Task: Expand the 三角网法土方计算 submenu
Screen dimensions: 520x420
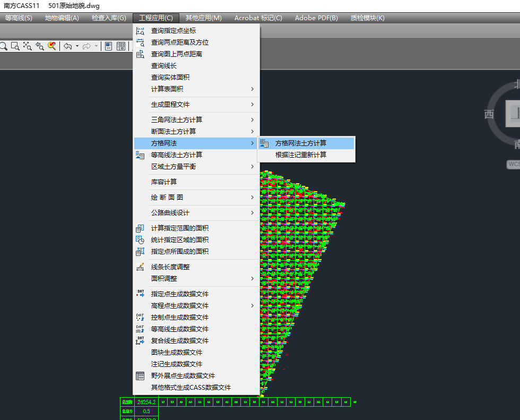Action: [x=252, y=120]
